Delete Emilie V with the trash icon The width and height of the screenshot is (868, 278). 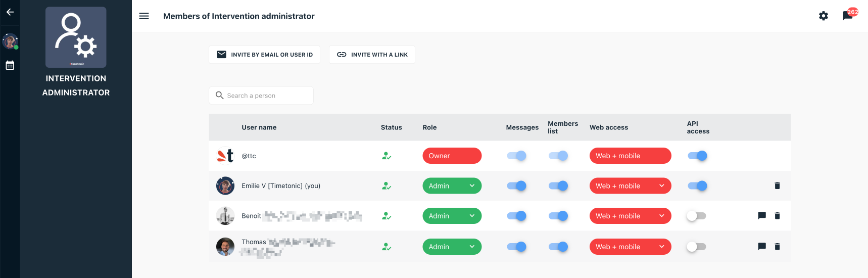coord(777,186)
